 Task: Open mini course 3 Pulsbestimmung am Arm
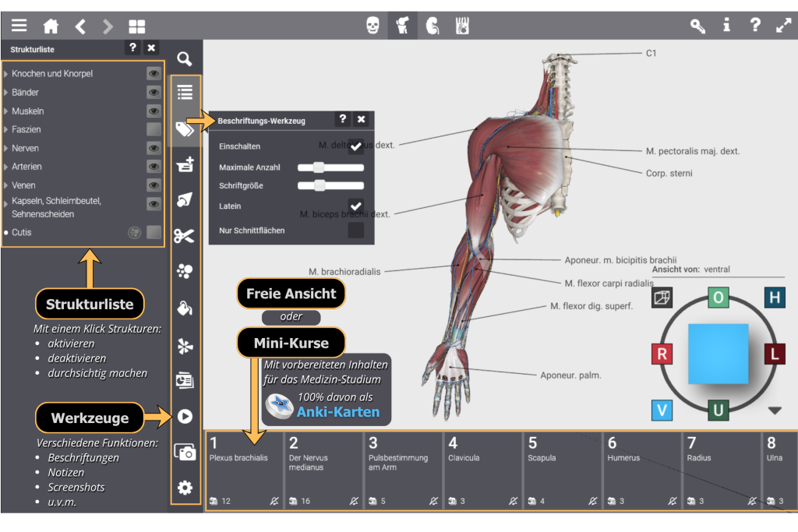(403, 470)
